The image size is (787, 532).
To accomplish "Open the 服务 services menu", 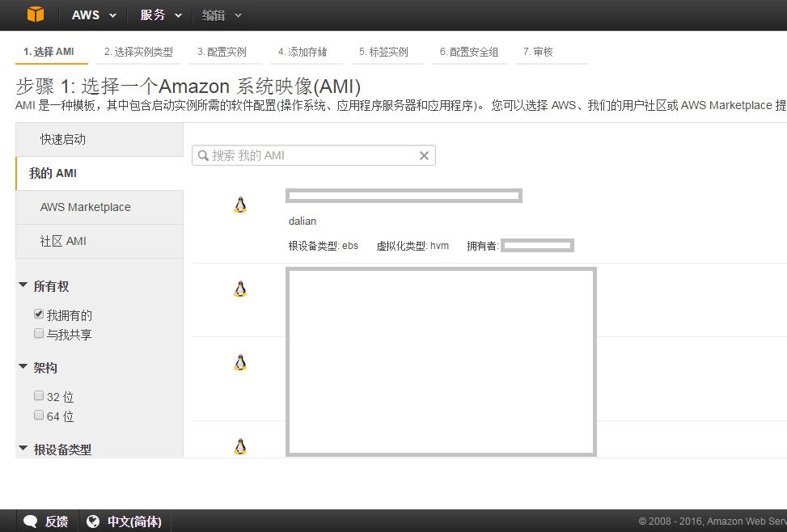I will click(x=161, y=15).
